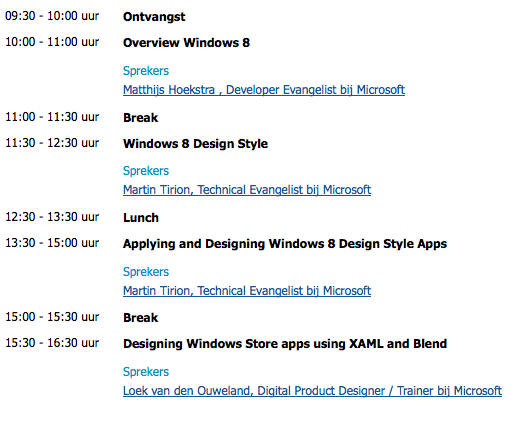This screenshot has height=426, width=532.
Task: Click Sprekers label under XAML and Blend session
Action: (x=146, y=372)
